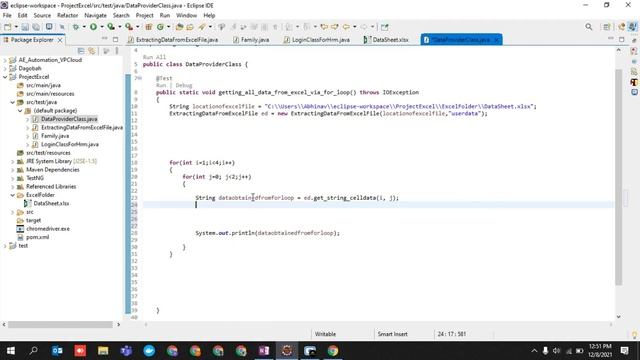Click the Coverage run icon

coord(111,27)
